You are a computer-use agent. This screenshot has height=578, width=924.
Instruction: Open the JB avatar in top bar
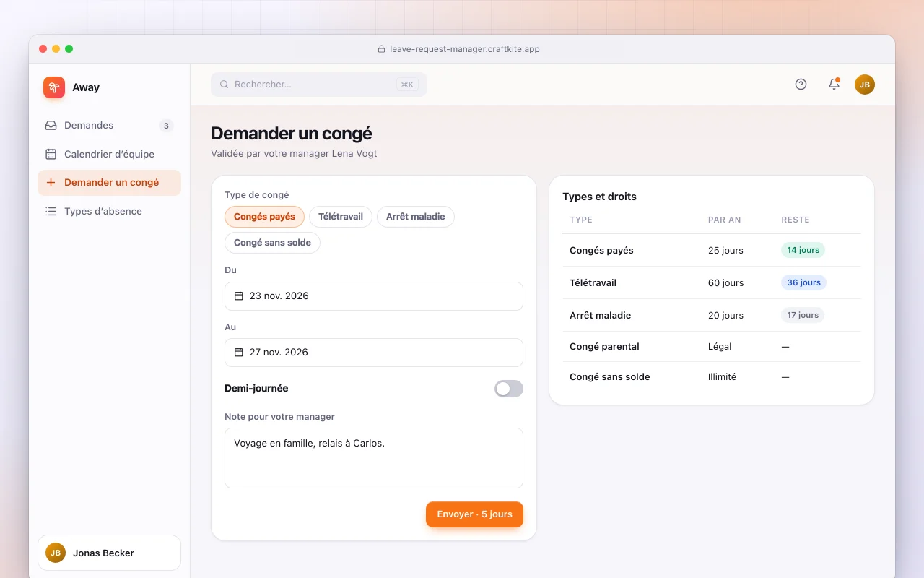(865, 85)
